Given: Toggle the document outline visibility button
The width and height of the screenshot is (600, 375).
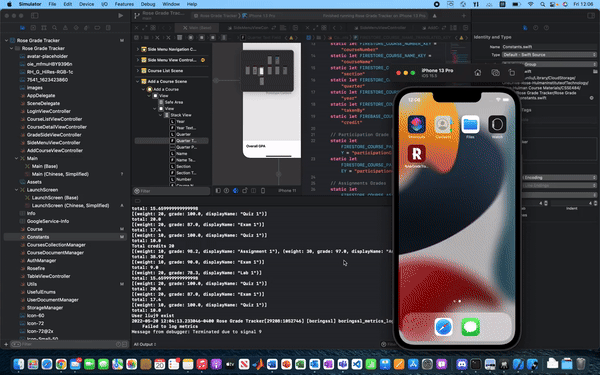Looking at the screenshot, I should coord(218,191).
